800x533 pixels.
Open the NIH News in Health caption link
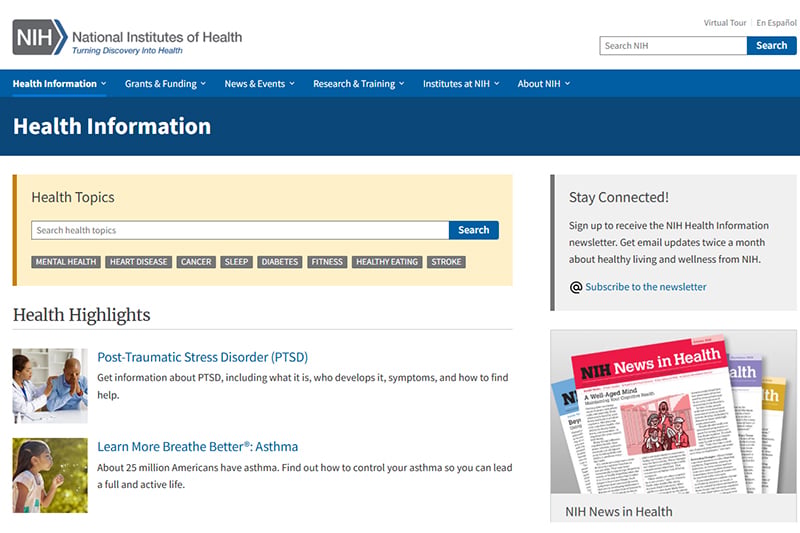[618, 512]
